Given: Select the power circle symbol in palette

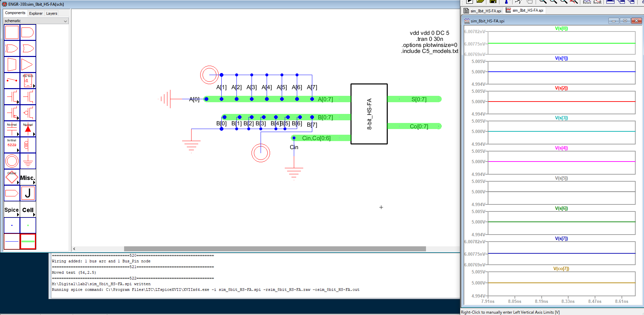Looking at the screenshot, I should coord(12,161).
